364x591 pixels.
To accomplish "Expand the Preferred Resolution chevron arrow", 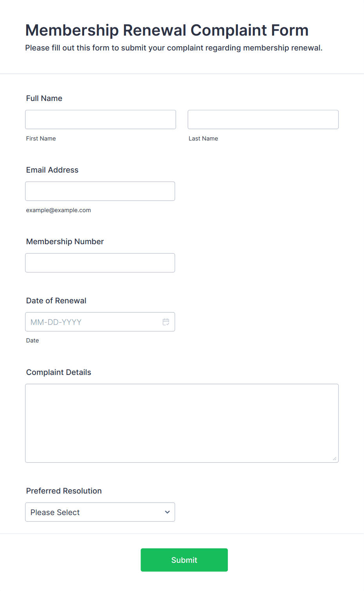I will pos(167,512).
